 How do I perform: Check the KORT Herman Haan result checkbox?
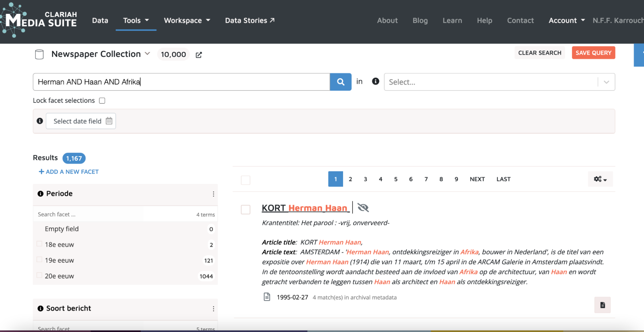pos(245,210)
